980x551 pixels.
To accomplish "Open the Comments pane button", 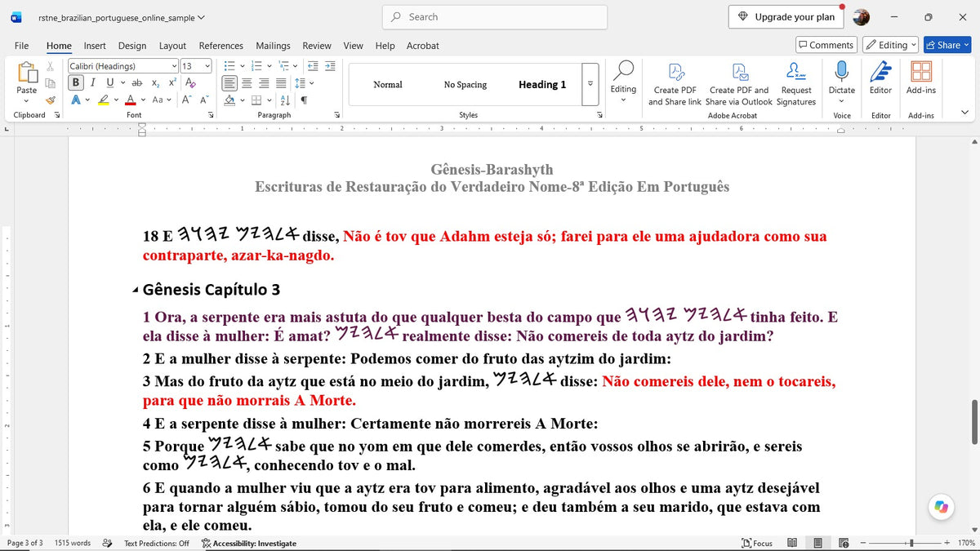I will (826, 45).
